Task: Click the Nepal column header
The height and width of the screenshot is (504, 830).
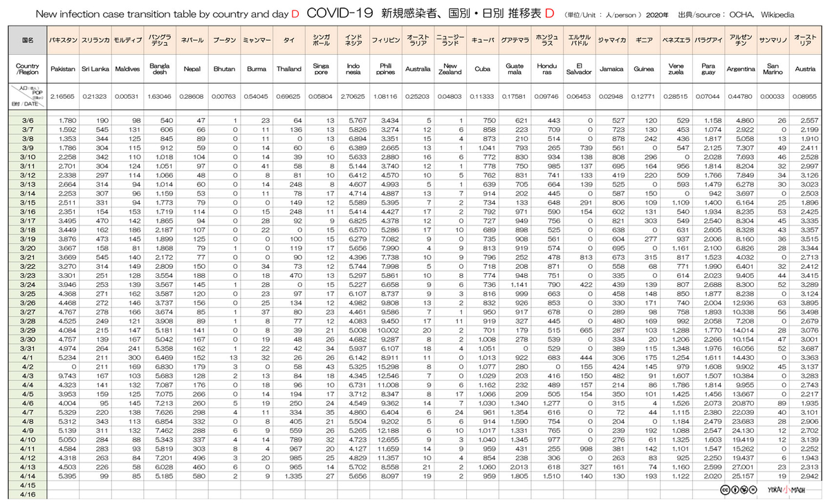Action: coord(192,69)
